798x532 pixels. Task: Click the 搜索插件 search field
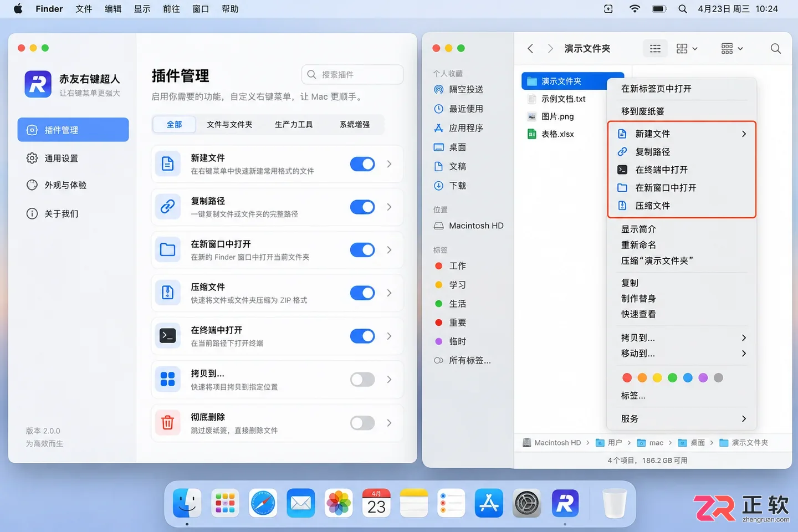[x=352, y=74]
